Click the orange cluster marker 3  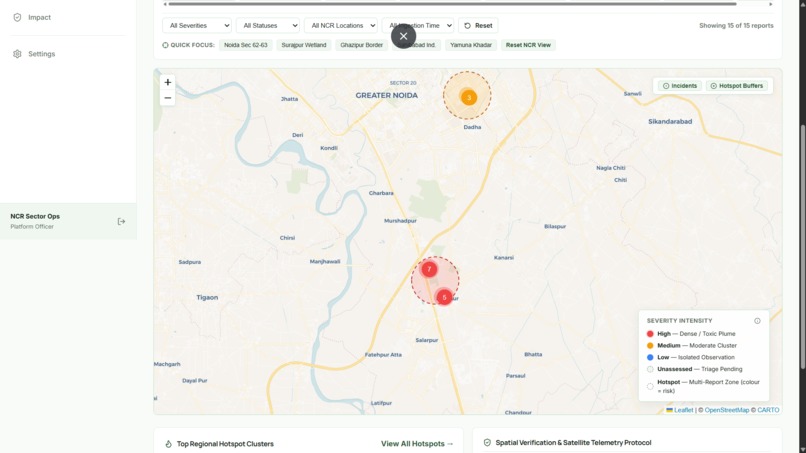(x=468, y=97)
